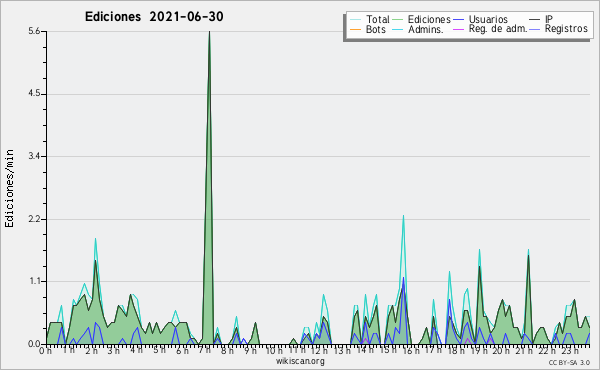600x370 pixels.
Task: Click the '16 h' x-axis label
Action: tap(410, 351)
